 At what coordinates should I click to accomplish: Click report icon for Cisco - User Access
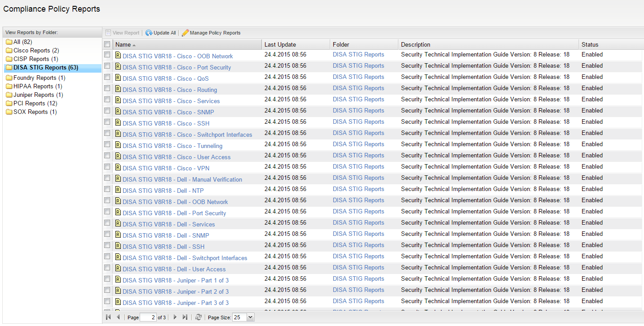pyautogui.click(x=118, y=156)
